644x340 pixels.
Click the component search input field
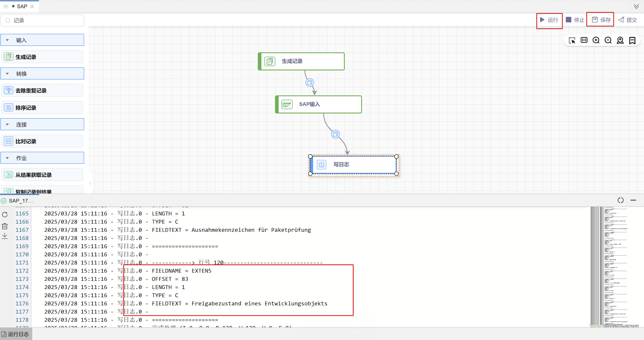coord(45,21)
